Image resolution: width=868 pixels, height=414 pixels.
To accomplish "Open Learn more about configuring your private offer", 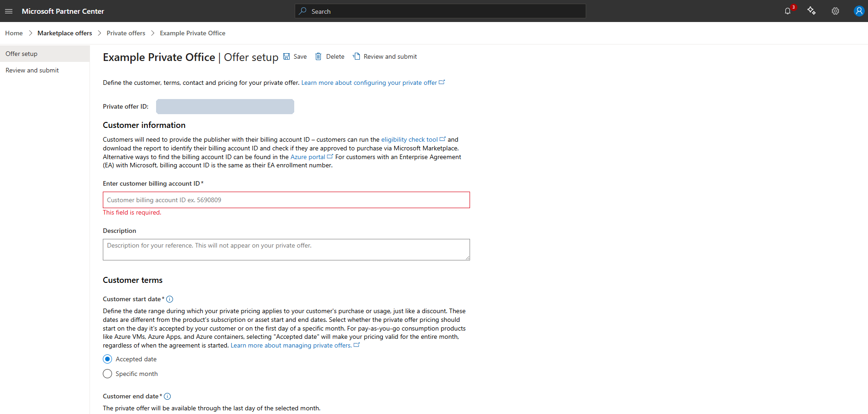I will (369, 83).
